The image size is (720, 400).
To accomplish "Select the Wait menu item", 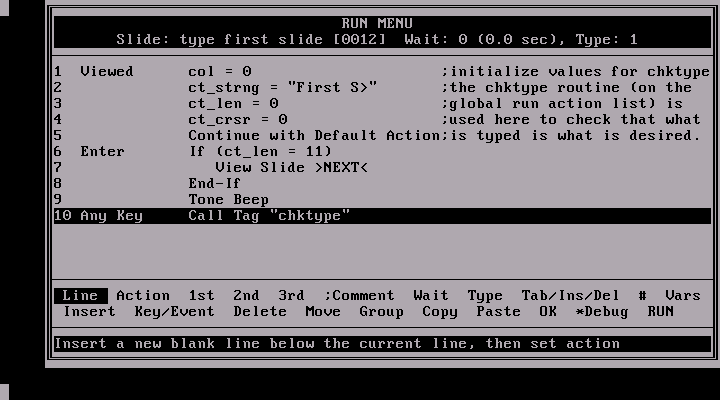I will 430,295.
